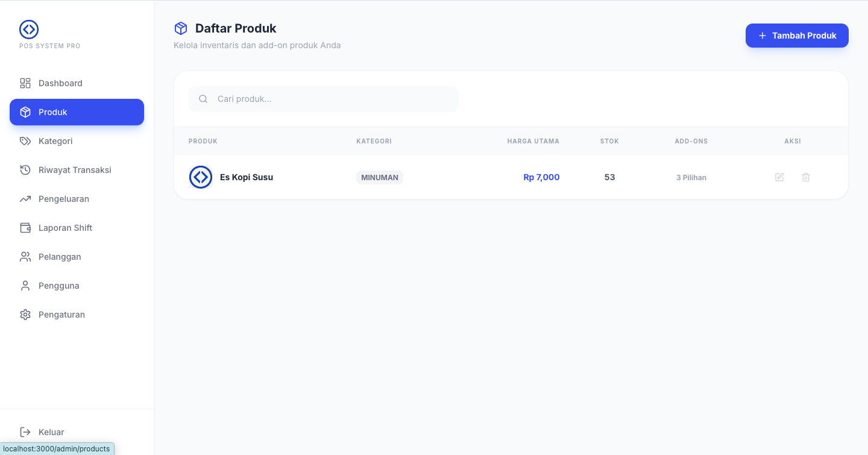This screenshot has height=455, width=868.
Task: Go to Riwayat Transaksi page
Action: (75, 170)
